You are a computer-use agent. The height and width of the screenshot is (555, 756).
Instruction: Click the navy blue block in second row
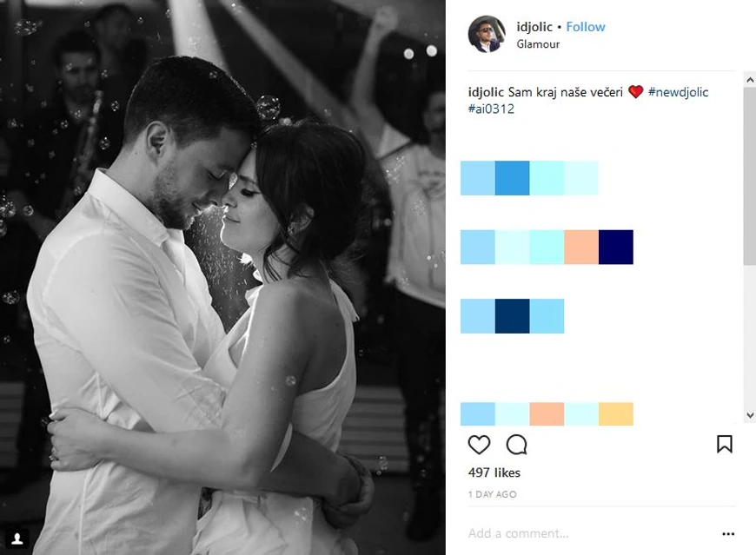pos(616,248)
